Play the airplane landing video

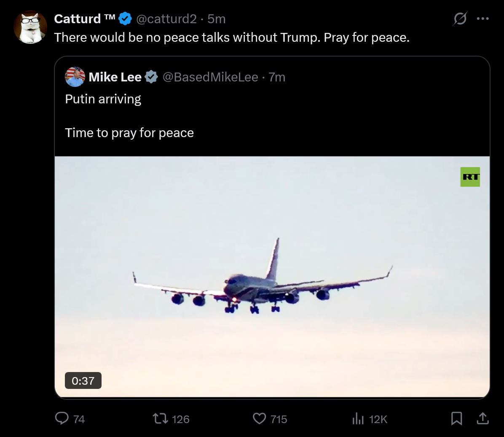tap(272, 276)
